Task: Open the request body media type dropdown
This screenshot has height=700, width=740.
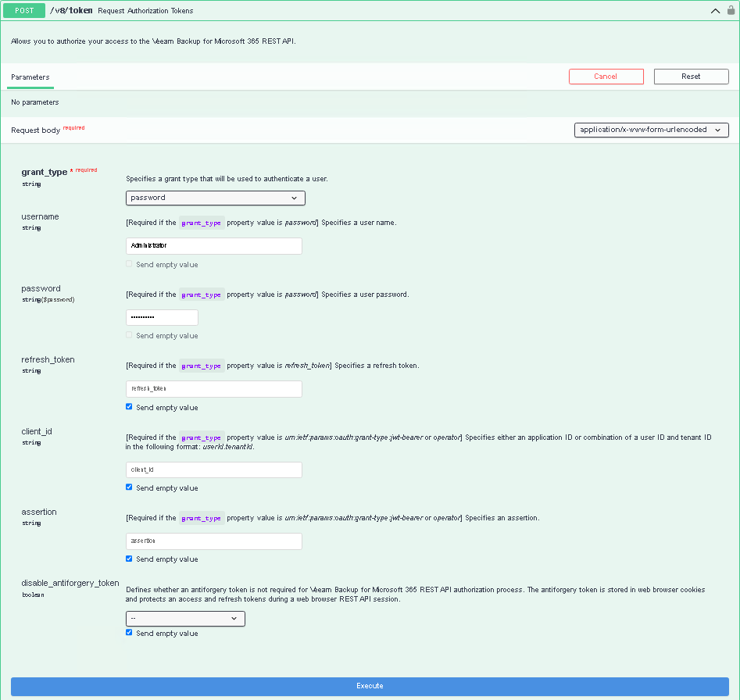Action: [652, 130]
